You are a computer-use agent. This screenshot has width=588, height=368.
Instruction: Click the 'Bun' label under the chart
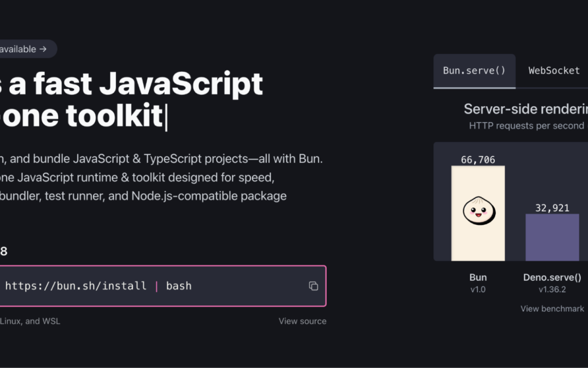coord(478,277)
